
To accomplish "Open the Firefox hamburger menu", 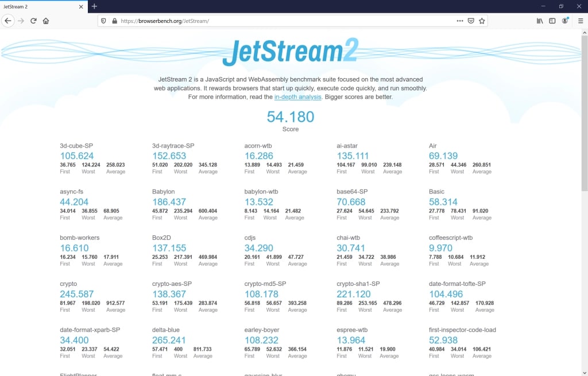I will pos(581,21).
